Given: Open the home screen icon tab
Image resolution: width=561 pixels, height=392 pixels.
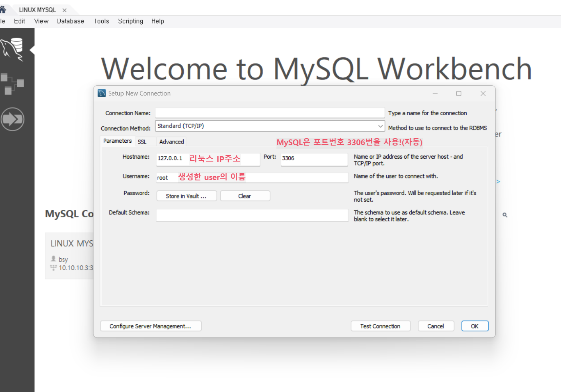Looking at the screenshot, I should (x=2, y=9).
